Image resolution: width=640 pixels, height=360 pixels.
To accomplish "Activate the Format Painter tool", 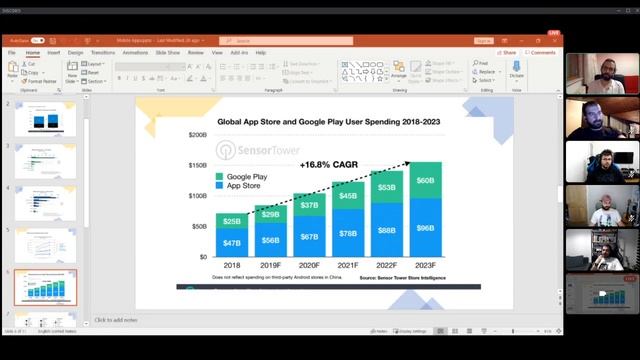I will tap(39, 81).
